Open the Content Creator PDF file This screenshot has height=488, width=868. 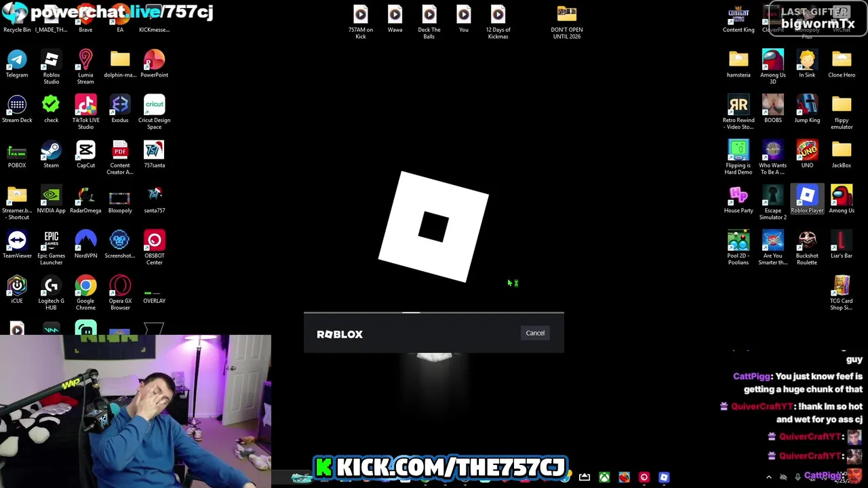[x=120, y=157]
